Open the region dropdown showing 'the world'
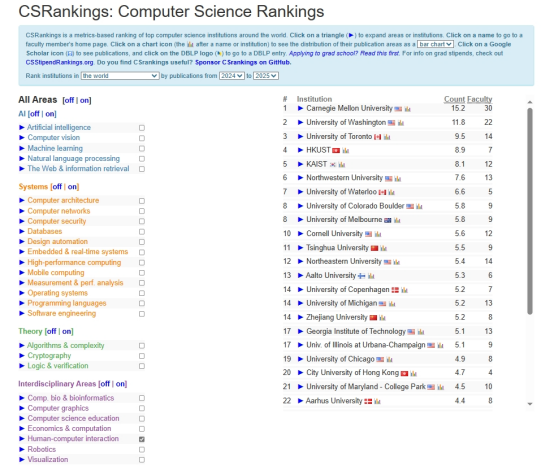This screenshot has height=467, width=554. (119, 76)
